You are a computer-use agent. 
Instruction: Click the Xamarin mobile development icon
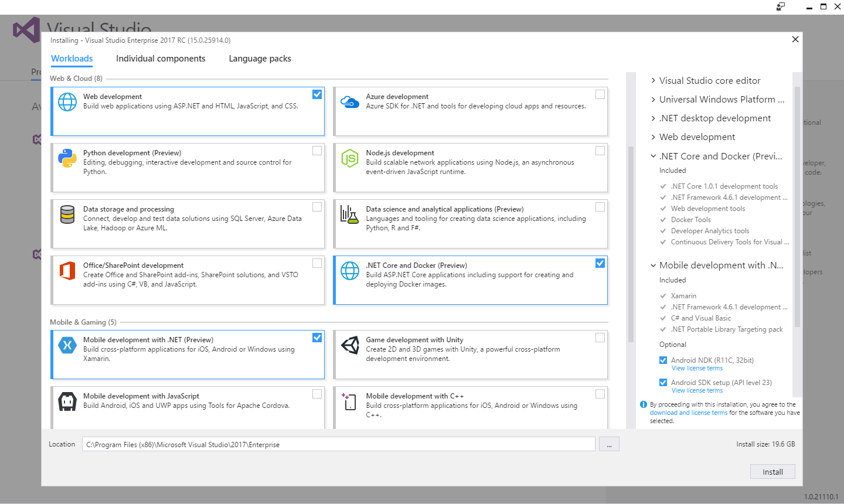pos(67,345)
